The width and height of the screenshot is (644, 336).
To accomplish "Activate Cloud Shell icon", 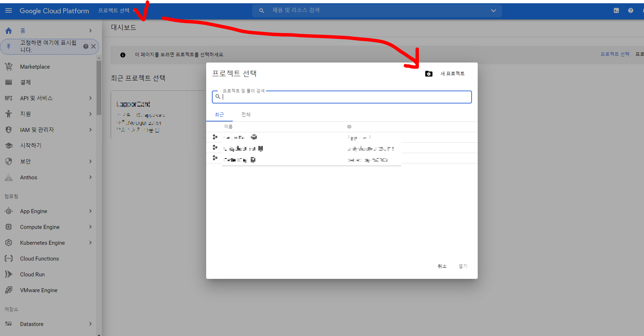I will [x=616, y=11].
